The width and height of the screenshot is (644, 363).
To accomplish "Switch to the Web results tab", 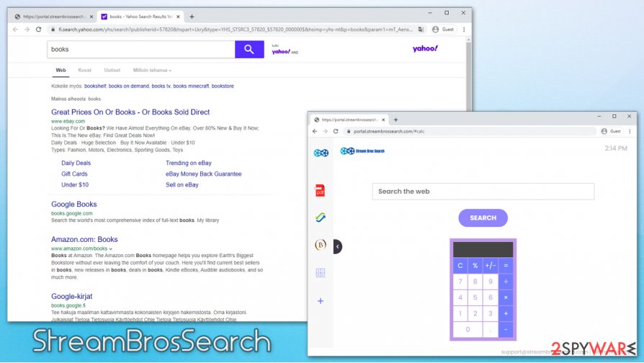I will point(61,70).
